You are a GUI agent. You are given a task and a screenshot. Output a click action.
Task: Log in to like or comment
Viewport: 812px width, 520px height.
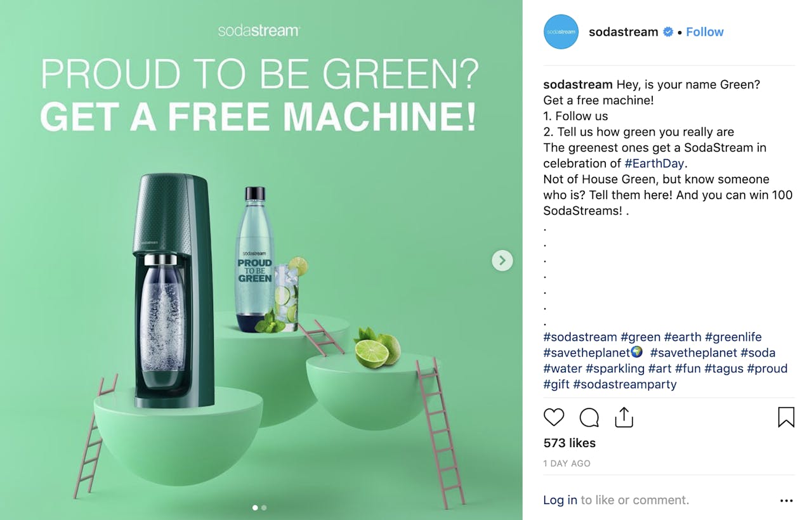pyautogui.click(x=560, y=500)
